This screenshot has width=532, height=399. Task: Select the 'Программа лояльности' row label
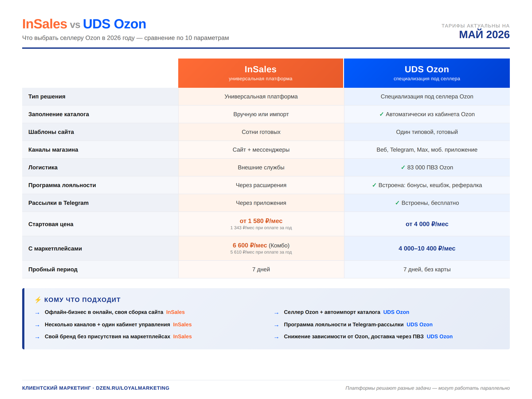(x=62, y=185)
